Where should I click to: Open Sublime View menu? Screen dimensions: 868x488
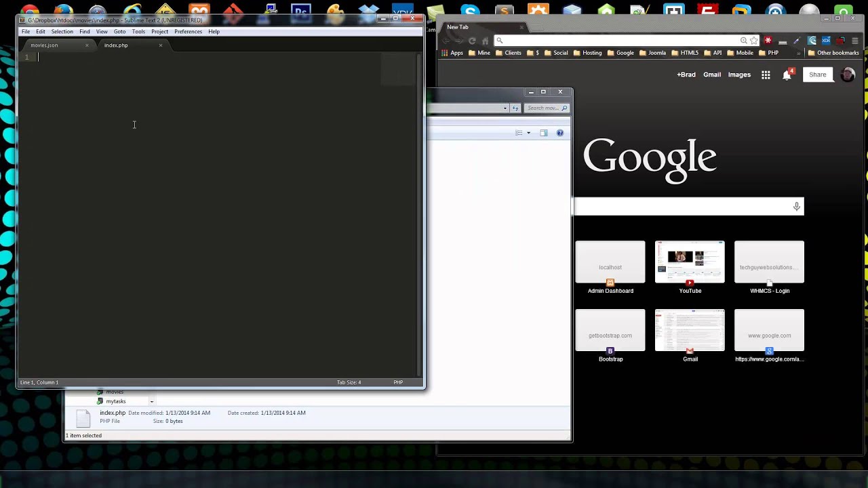(102, 32)
